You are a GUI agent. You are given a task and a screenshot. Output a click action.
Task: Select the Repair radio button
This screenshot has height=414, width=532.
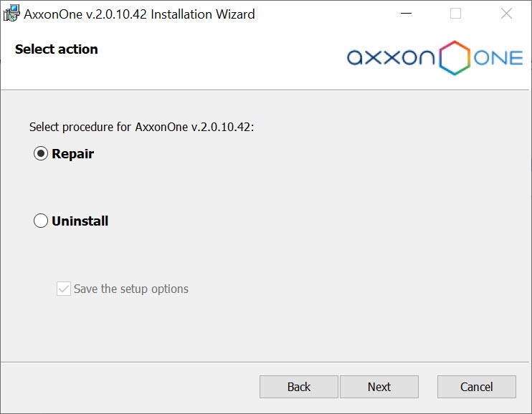[x=41, y=154]
